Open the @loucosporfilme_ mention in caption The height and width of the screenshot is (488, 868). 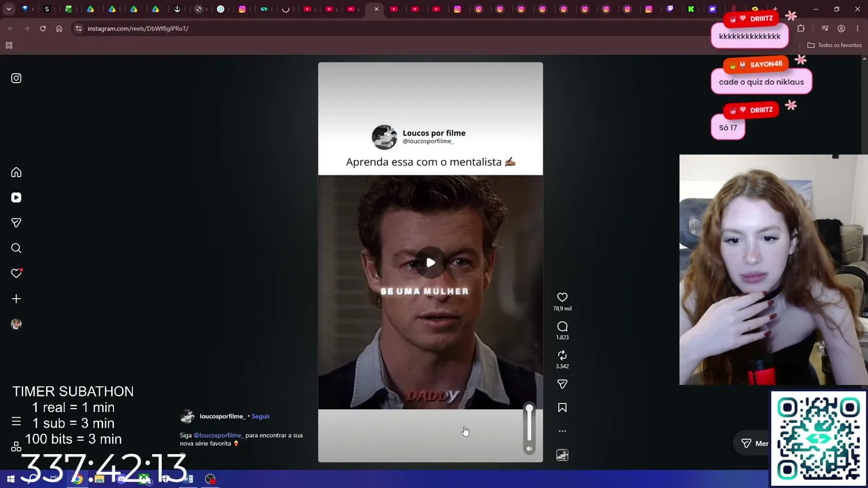[218, 435]
